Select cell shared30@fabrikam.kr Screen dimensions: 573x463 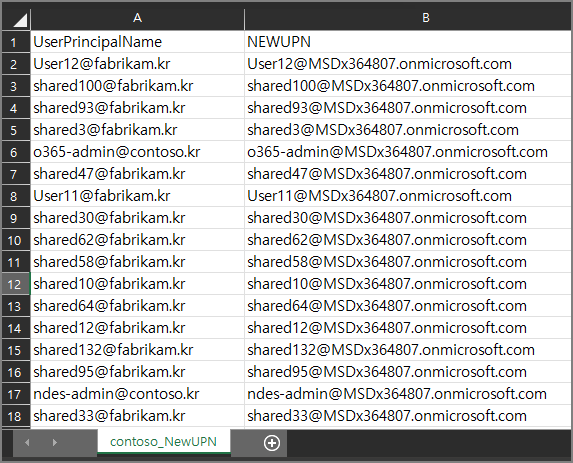(137, 218)
